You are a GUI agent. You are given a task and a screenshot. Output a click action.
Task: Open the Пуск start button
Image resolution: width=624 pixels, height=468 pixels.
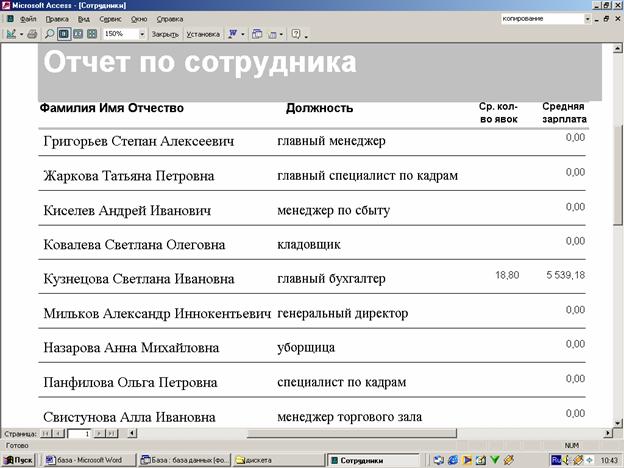[18, 460]
